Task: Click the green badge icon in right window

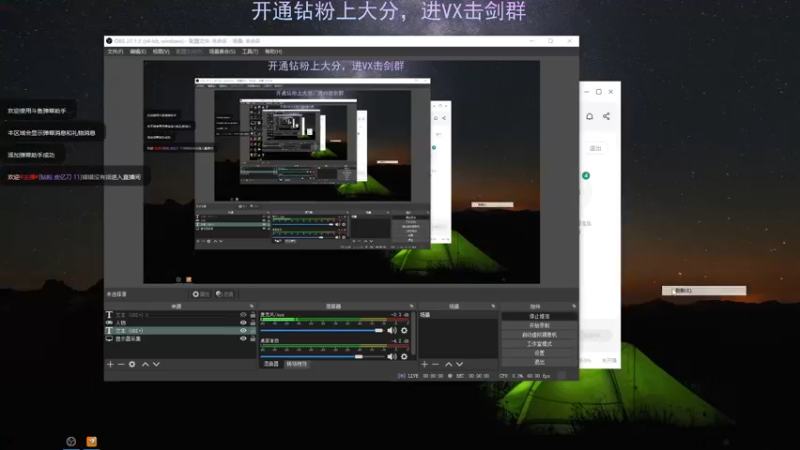Action: coord(586,176)
